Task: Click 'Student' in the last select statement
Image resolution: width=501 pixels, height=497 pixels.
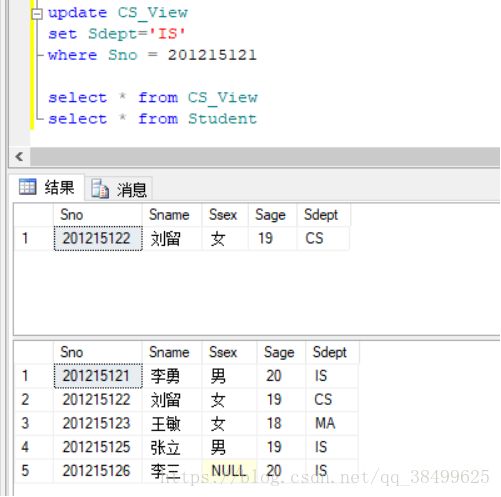Action: coord(223,119)
